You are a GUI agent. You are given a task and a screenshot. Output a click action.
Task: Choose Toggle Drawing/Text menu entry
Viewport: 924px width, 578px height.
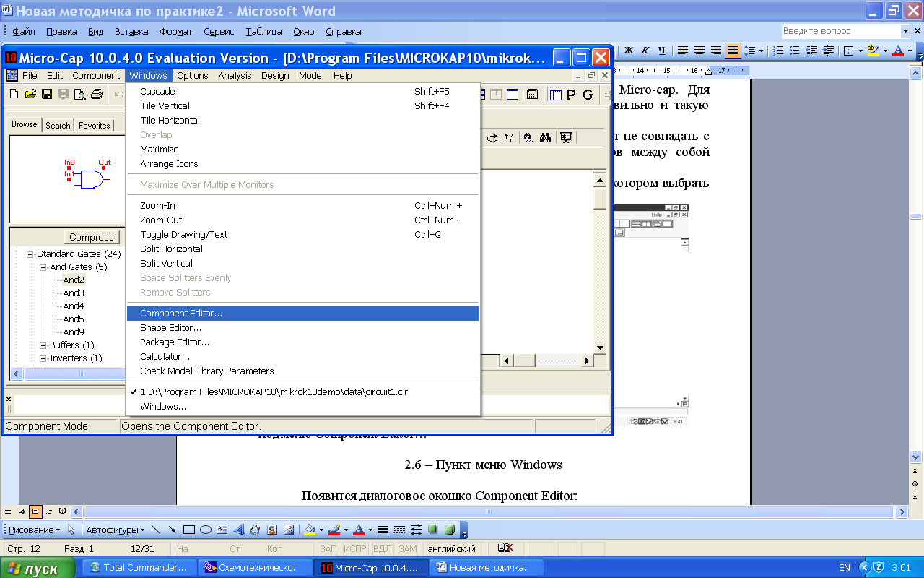tap(302, 235)
